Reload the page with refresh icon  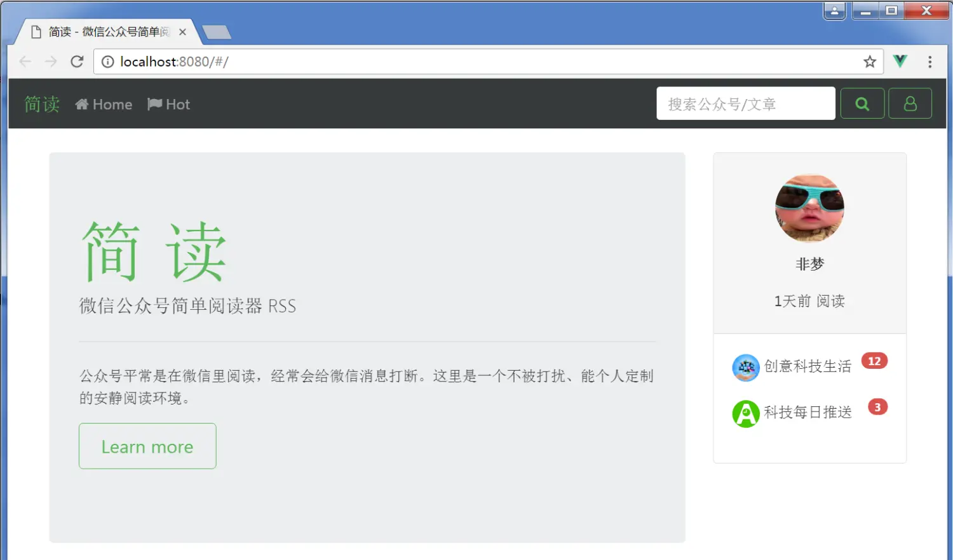point(77,62)
